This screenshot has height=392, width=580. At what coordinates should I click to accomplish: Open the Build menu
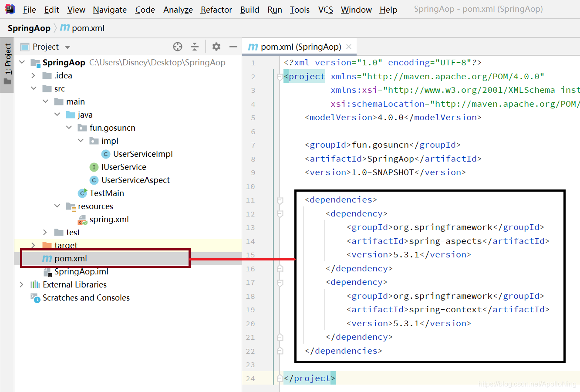point(250,10)
